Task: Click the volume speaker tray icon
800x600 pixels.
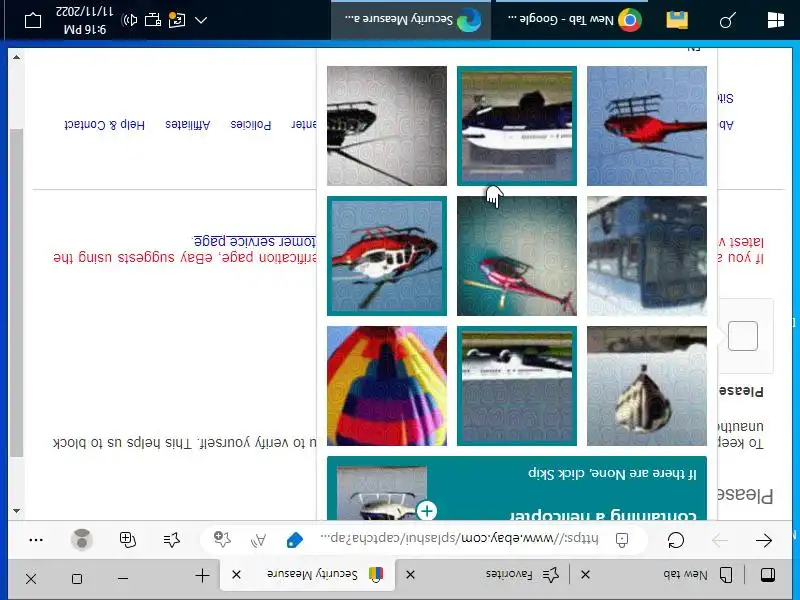Action: pyautogui.click(x=130, y=20)
